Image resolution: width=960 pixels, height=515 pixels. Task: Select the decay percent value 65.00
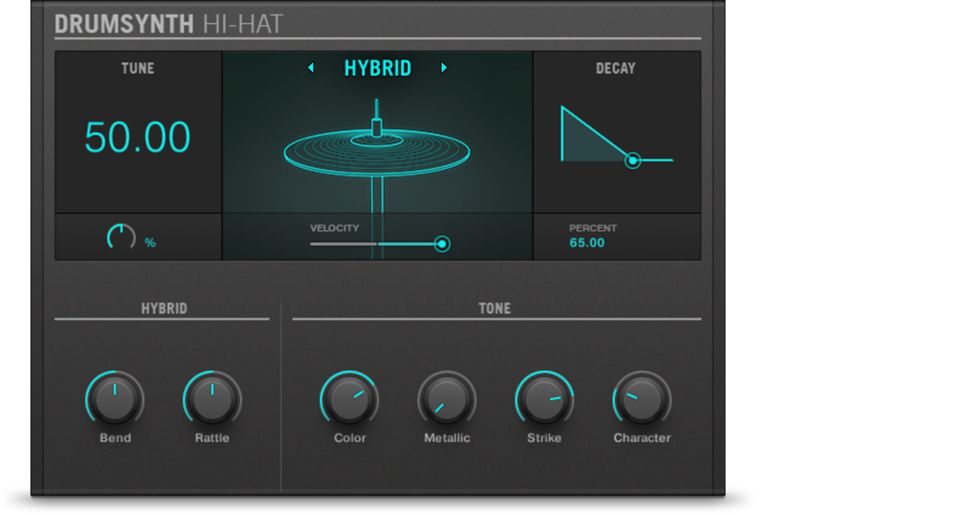[587, 243]
